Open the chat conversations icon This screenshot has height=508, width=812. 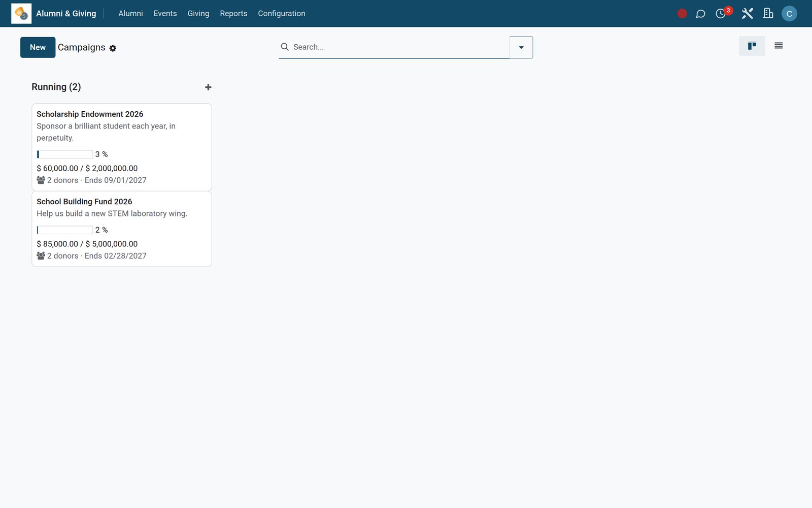click(x=700, y=14)
